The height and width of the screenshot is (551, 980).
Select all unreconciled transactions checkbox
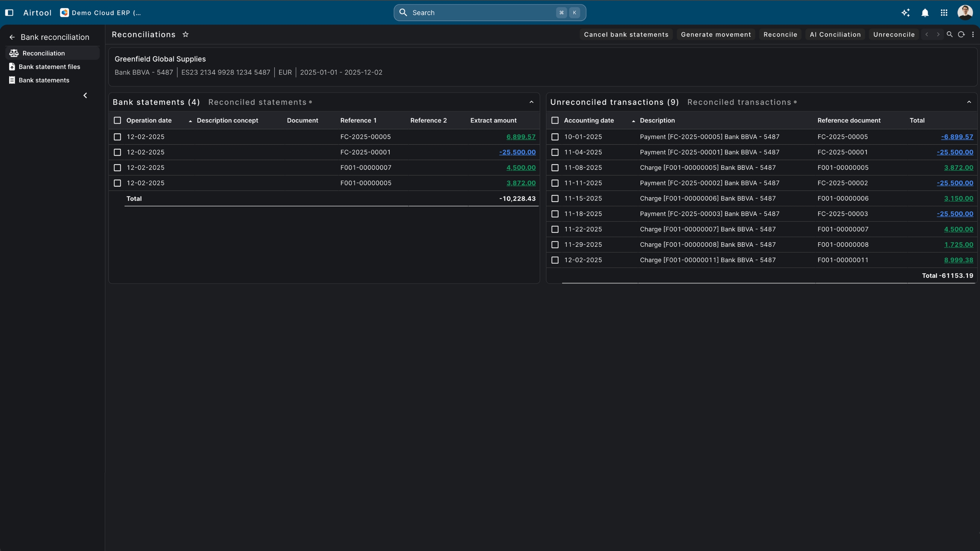(x=555, y=120)
